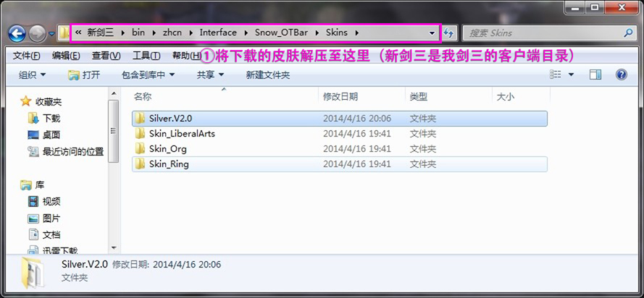644x298 pixels.
Task: Open the 工具(T) menu
Action: pyautogui.click(x=146, y=56)
